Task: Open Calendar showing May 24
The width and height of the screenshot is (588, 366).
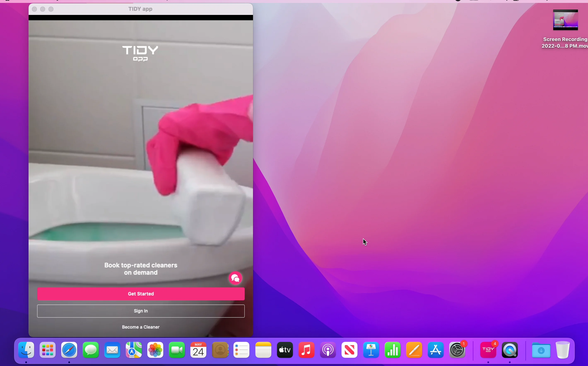Action: 198,350
